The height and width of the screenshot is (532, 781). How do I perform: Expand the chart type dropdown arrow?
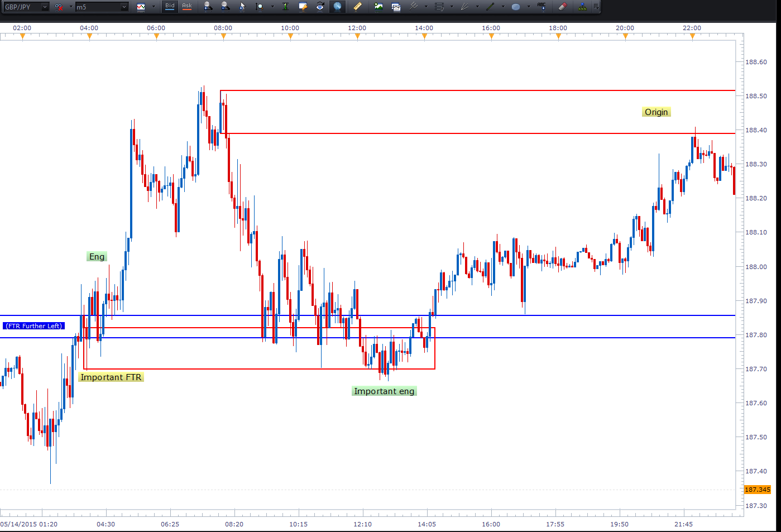[x=154, y=7]
